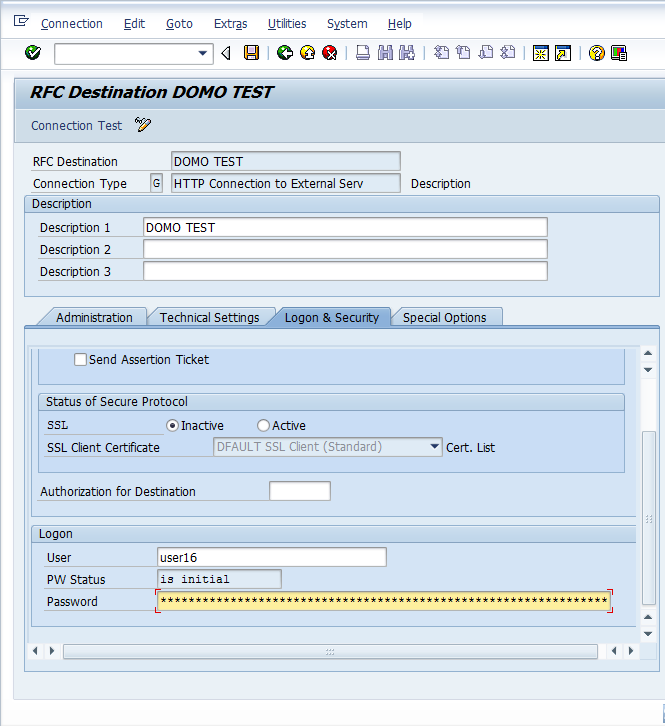Click the Generate Shortcut icon
This screenshot has height=726, width=665.
click(563, 53)
